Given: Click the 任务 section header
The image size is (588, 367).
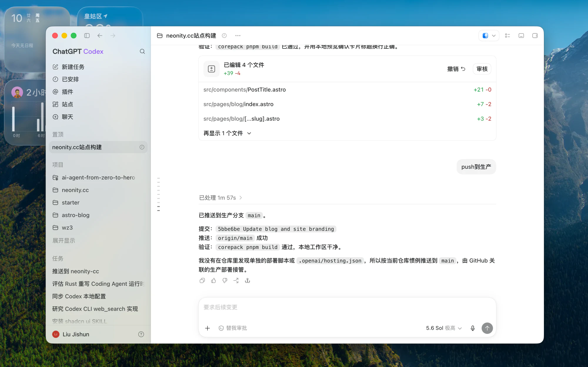Looking at the screenshot, I should [x=58, y=259].
